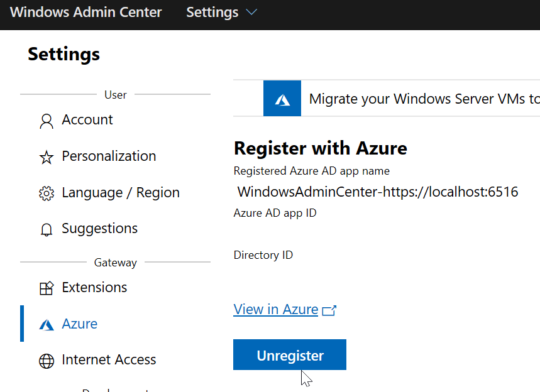Expand the Settings chevron in the top bar
This screenshot has width=540, height=392.
click(251, 13)
